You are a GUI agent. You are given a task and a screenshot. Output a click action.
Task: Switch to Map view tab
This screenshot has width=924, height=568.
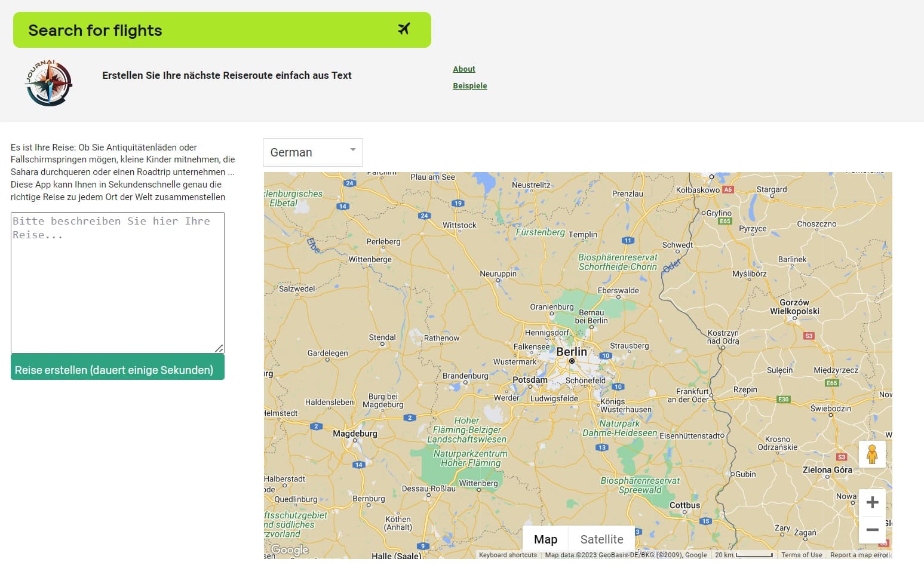(x=545, y=539)
